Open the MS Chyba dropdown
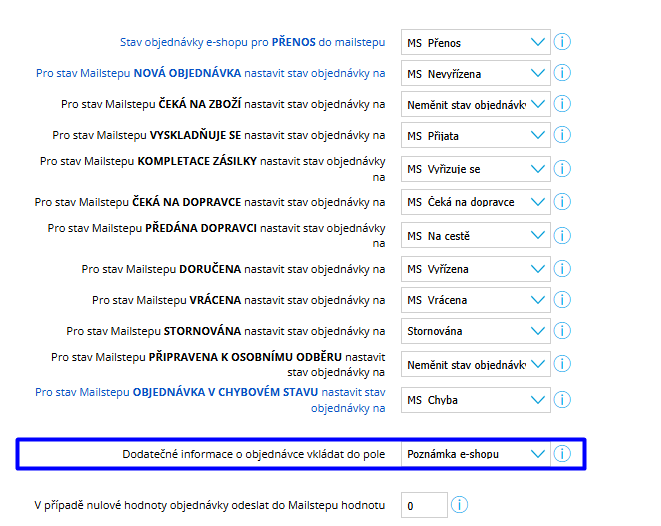 coord(476,400)
